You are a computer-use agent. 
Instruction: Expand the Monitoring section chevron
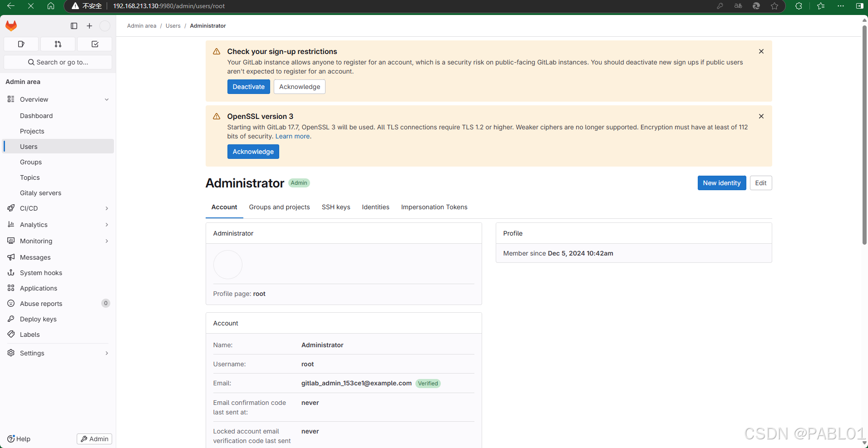click(x=107, y=241)
